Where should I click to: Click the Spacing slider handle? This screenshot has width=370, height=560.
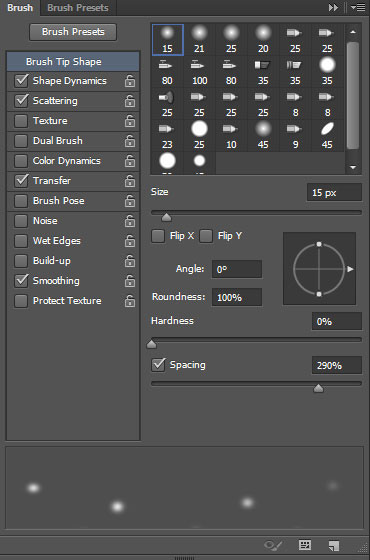[x=318, y=388]
